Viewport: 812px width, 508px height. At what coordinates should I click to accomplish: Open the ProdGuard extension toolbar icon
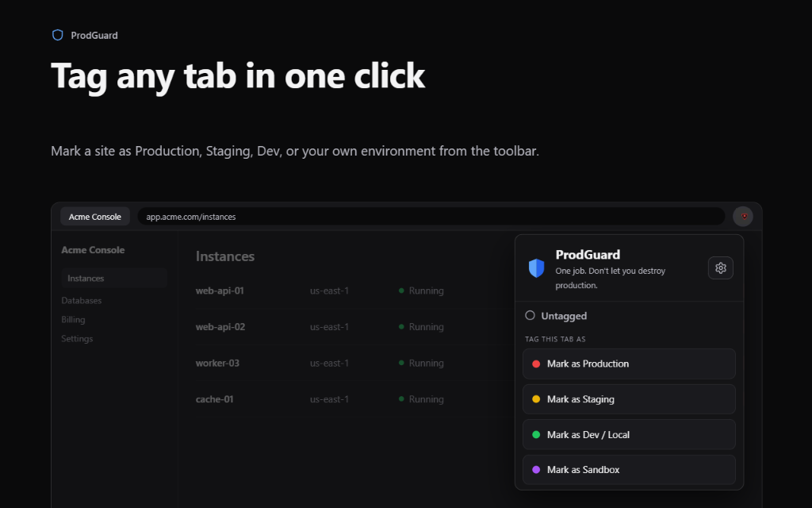[743, 216]
